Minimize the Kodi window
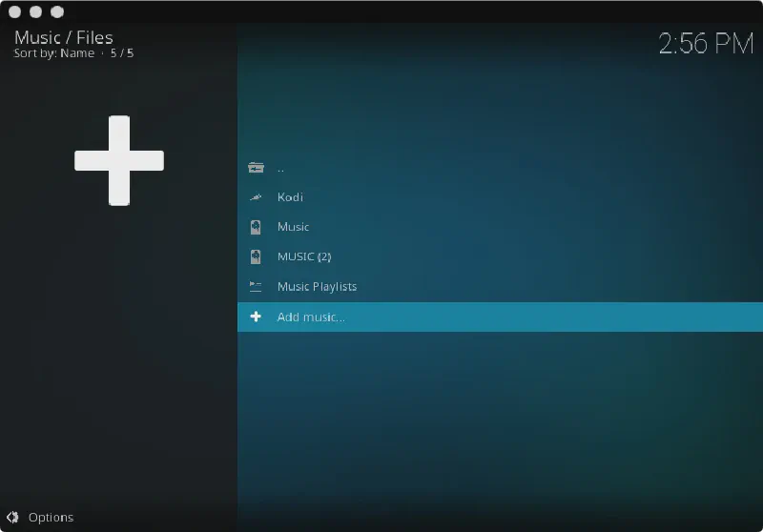Image resolution: width=763 pixels, height=532 pixels. click(35, 11)
